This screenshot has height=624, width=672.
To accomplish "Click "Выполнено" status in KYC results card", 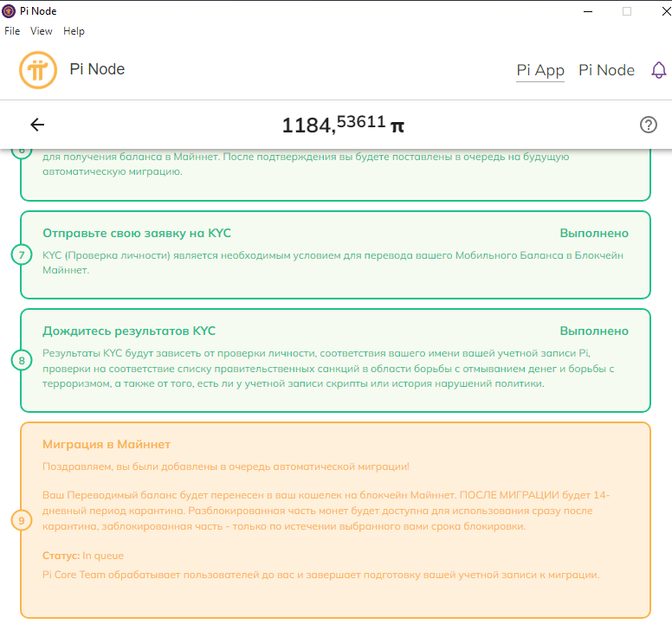I will [x=594, y=331].
